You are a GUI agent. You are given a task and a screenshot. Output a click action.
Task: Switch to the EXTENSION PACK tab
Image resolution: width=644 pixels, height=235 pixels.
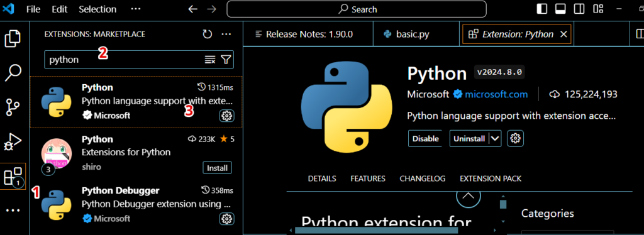point(491,178)
